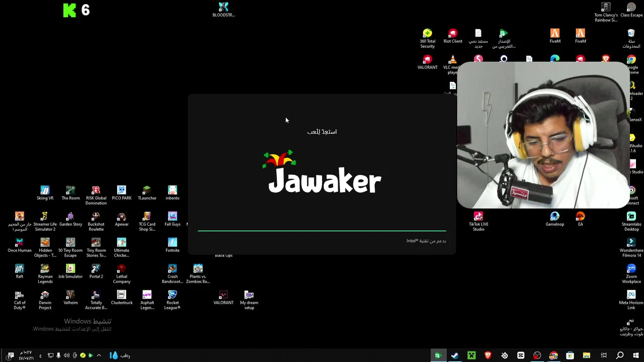Open Garden Story shortcut

click(x=70, y=219)
